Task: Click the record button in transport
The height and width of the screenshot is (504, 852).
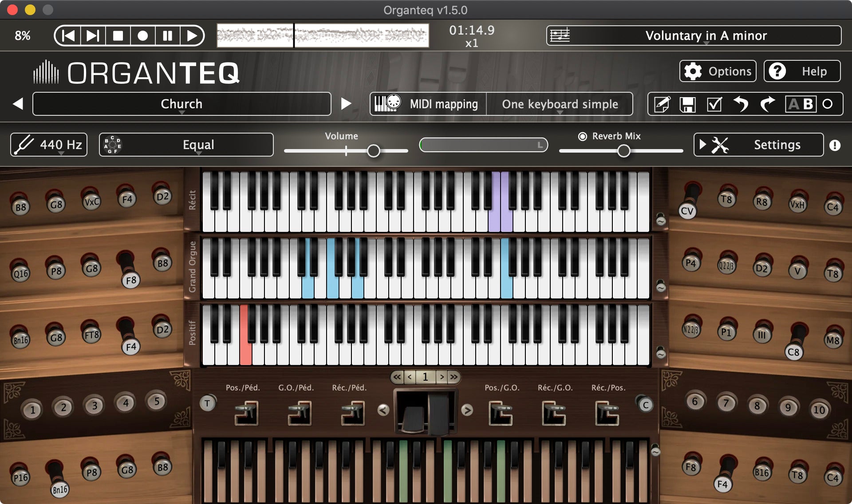Action: click(x=142, y=36)
